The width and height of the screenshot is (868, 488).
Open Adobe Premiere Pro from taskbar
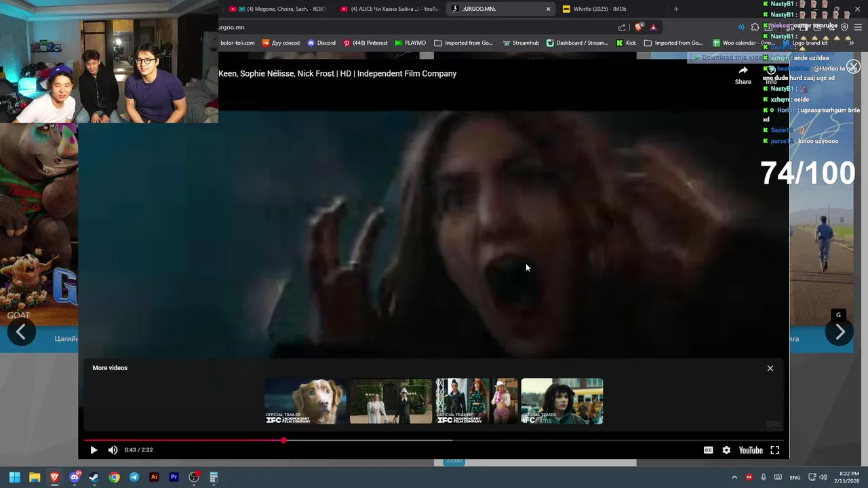(174, 477)
